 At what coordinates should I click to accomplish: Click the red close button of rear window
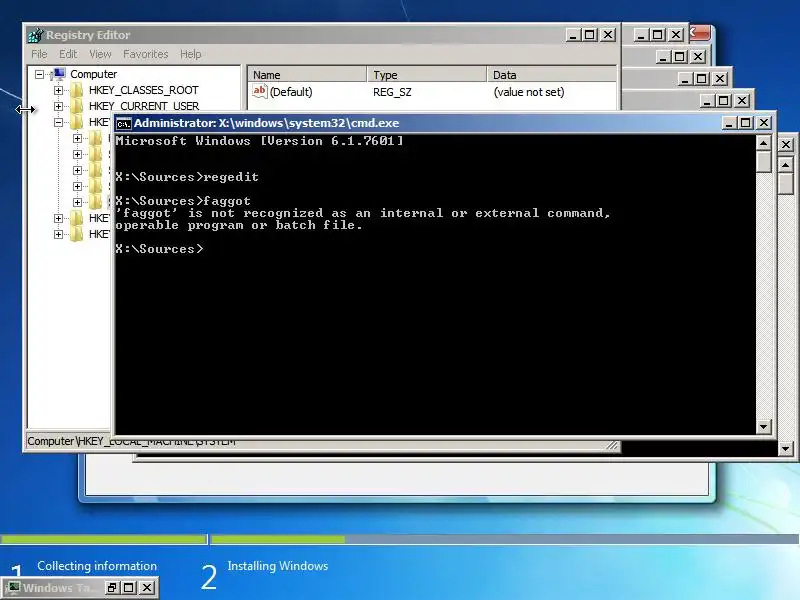[700, 33]
